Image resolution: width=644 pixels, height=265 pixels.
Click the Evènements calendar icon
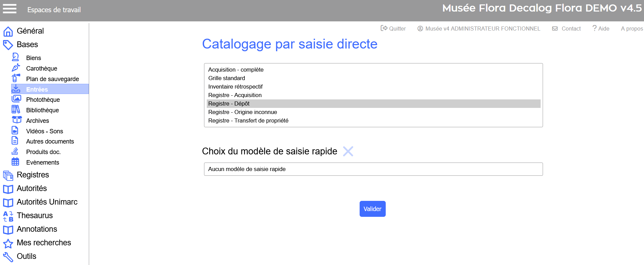[x=15, y=162]
